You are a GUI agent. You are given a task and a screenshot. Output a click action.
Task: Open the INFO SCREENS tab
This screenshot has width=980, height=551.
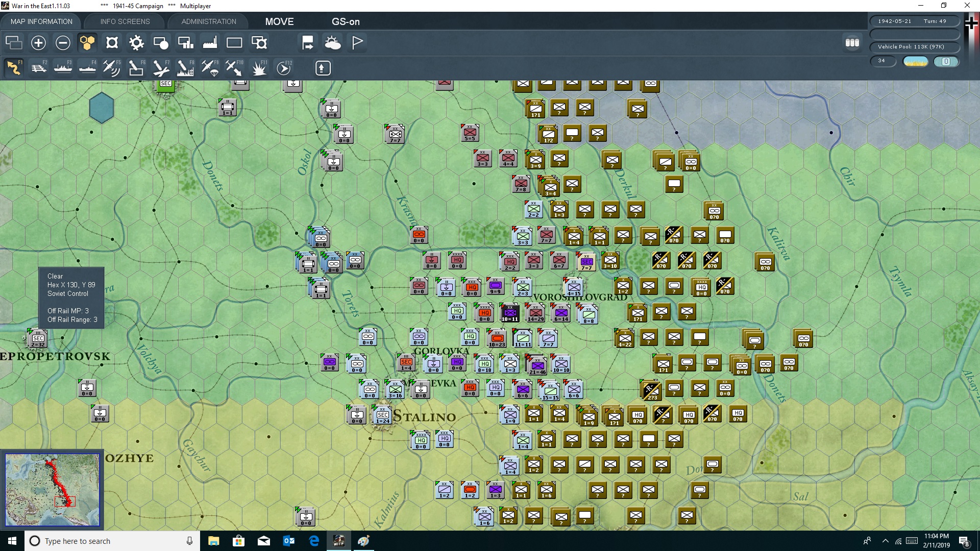click(x=125, y=21)
